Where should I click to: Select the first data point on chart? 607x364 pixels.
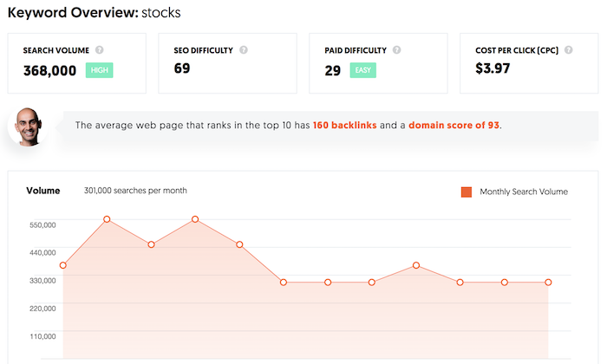coord(63,265)
